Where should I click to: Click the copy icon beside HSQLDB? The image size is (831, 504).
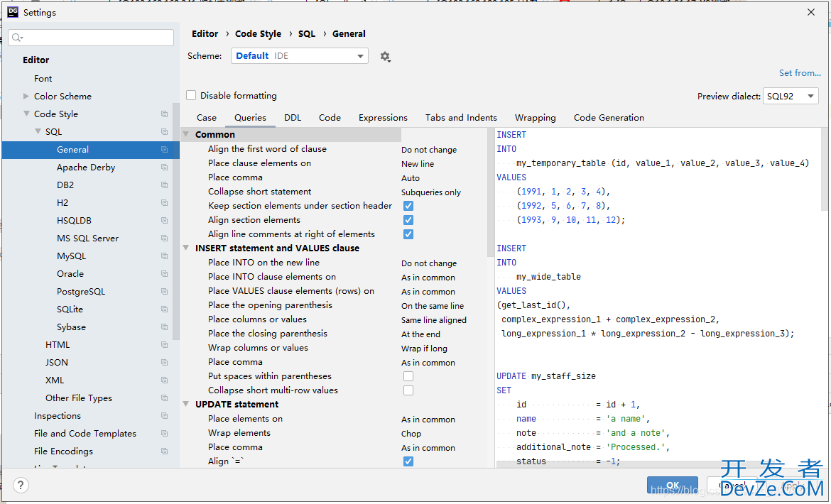pyautogui.click(x=164, y=221)
